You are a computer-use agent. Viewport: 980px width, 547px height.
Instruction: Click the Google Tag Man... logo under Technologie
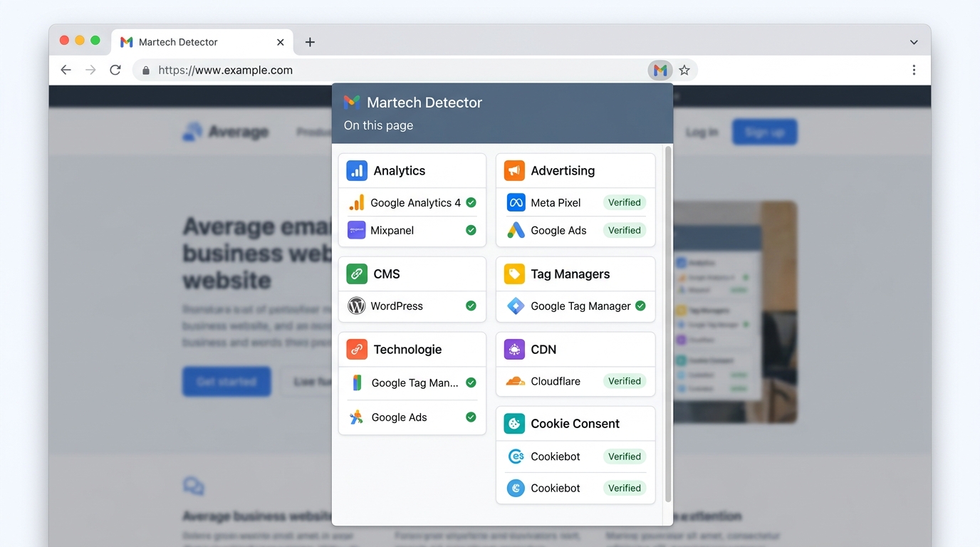[x=357, y=383]
